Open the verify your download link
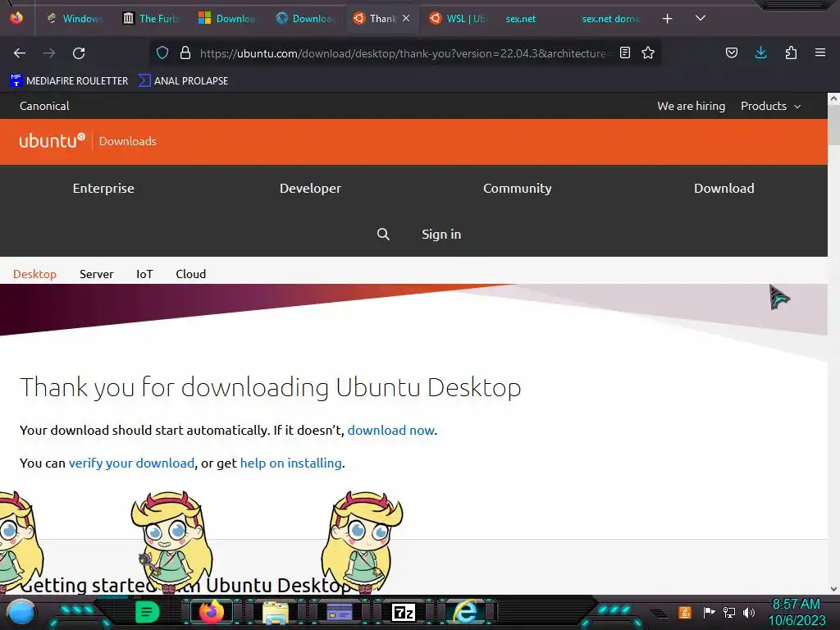Viewport: 840px width, 630px height. pos(131,463)
